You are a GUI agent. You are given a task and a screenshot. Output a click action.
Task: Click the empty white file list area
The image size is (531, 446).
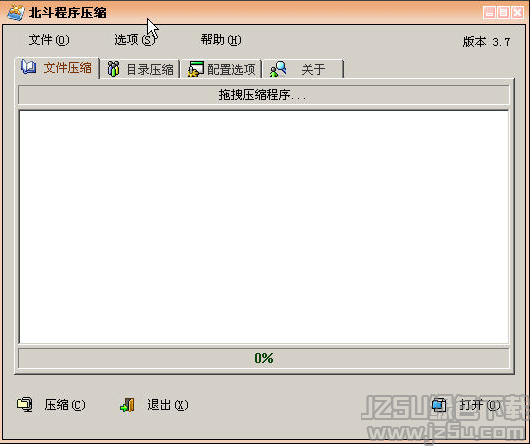tap(264, 227)
